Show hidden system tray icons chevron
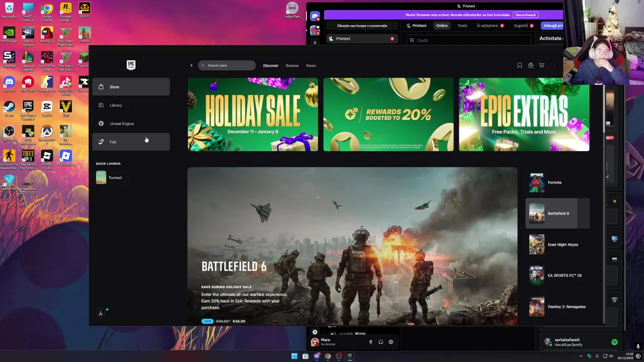Screen dimensions: 644x362 pyautogui.click(x=581, y=356)
